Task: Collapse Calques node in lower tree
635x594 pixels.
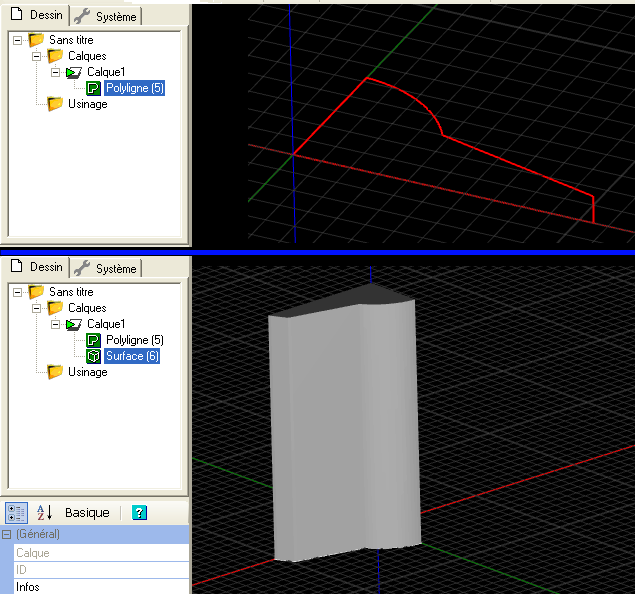Action: pyautogui.click(x=36, y=309)
